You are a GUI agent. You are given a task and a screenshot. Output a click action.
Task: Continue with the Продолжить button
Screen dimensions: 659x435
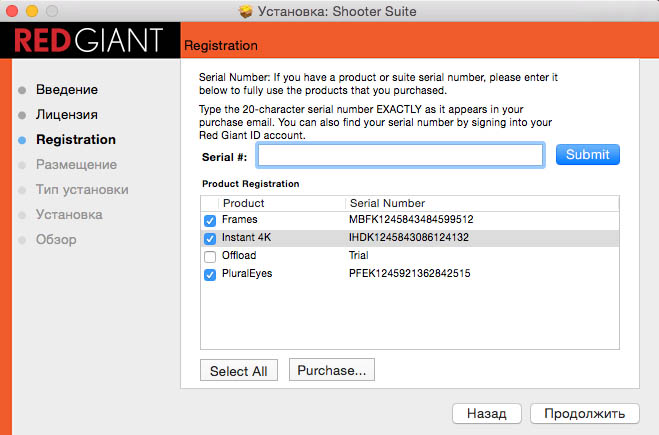coord(585,414)
